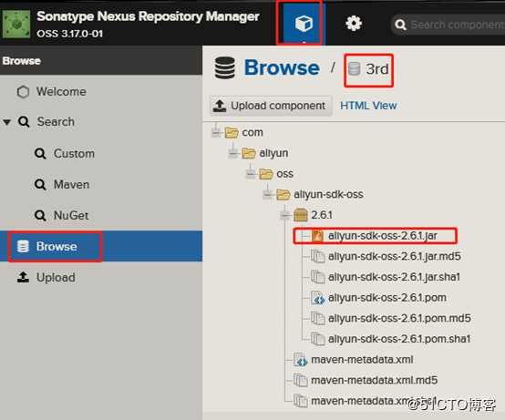Collapse the aliyun folder node
This screenshot has width=505, height=420.
[x=233, y=153]
